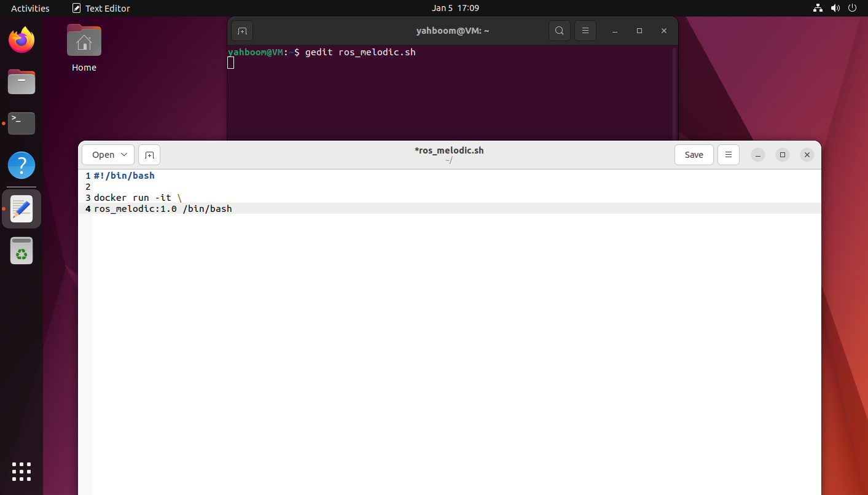
Task: Search in the terminal window
Action: click(x=559, y=31)
